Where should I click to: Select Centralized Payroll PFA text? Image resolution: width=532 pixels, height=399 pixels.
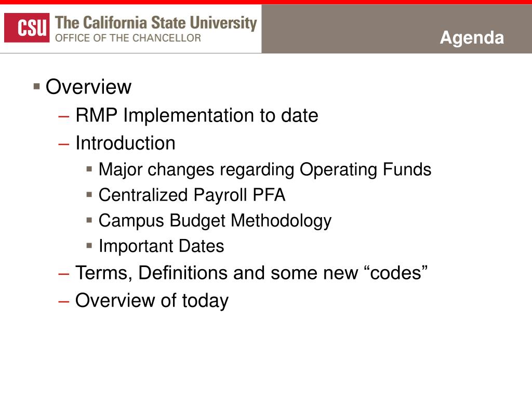coord(192,195)
